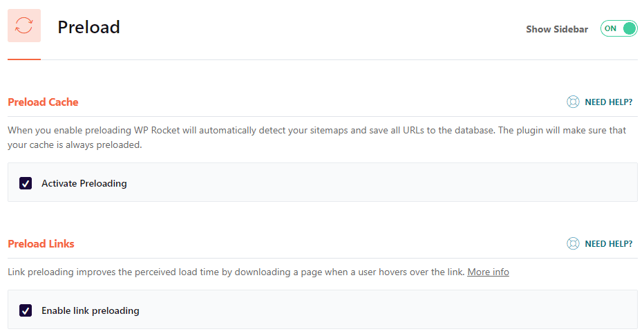The width and height of the screenshot is (644, 336).
Task: Uncheck the Enable link preloading checkbox
Action: coord(26,310)
